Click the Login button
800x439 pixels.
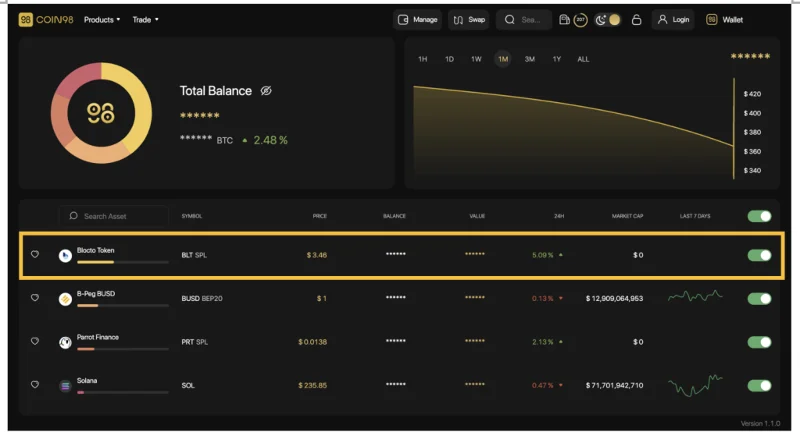click(x=673, y=19)
